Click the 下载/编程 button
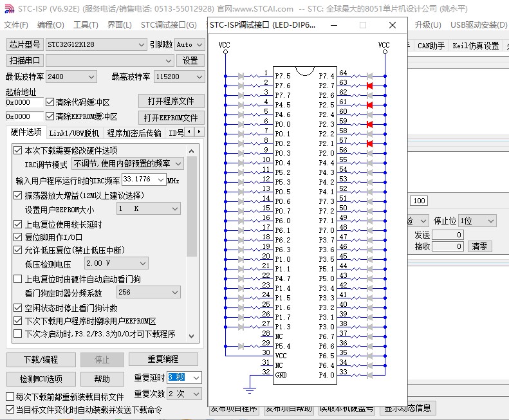The height and width of the screenshot is (420, 509). coord(41,360)
